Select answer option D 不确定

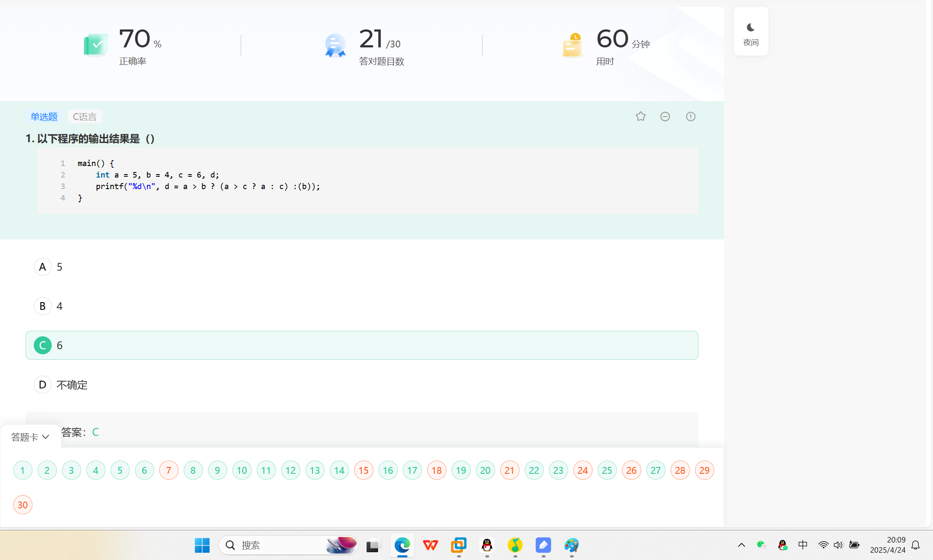tap(43, 385)
